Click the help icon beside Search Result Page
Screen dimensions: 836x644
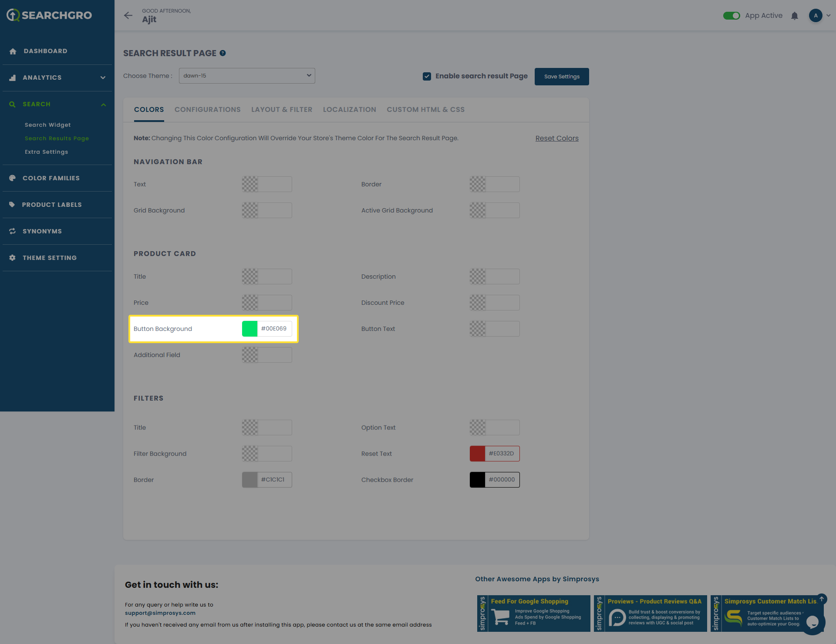[x=222, y=53]
